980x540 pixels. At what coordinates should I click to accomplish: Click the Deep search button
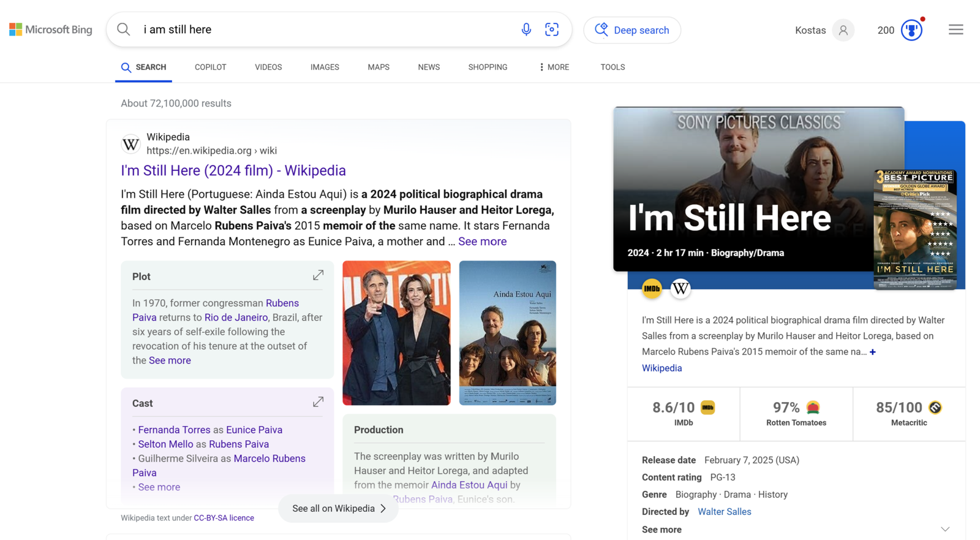click(632, 30)
